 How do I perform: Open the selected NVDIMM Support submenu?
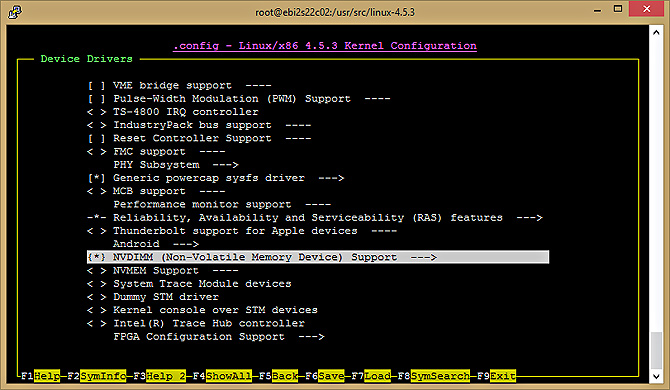pyautogui.click(x=318, y=257)
